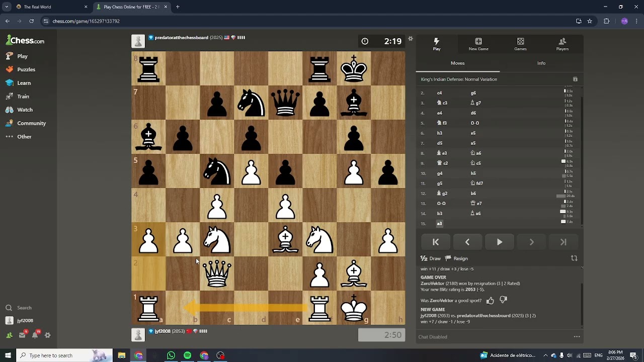The width and height of the screenshot is (644, 362).
Task: Open the friends icon in the sidebar
Action: pyautogui.click(x=9, y=335)
